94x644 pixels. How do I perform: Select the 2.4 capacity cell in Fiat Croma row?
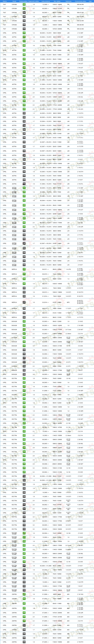[34, 29]
